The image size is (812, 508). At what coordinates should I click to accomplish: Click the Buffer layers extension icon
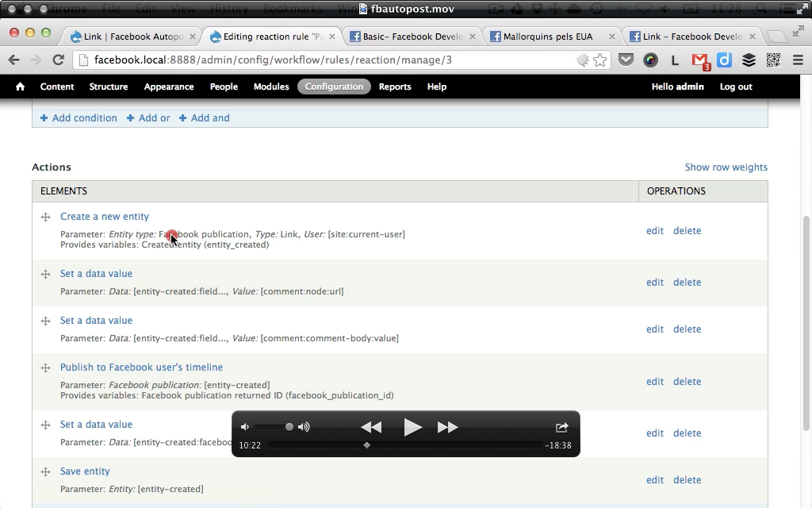[x=749, y=60]
